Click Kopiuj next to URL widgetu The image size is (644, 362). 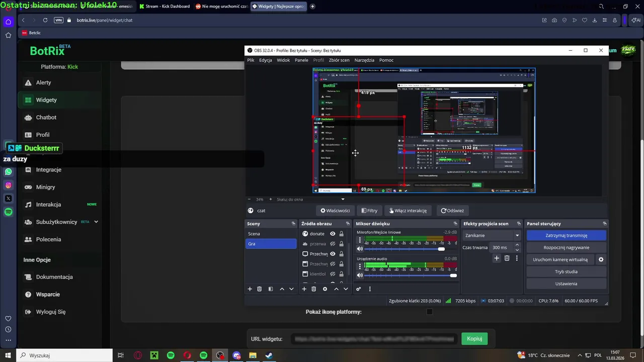tap(474, 338)
